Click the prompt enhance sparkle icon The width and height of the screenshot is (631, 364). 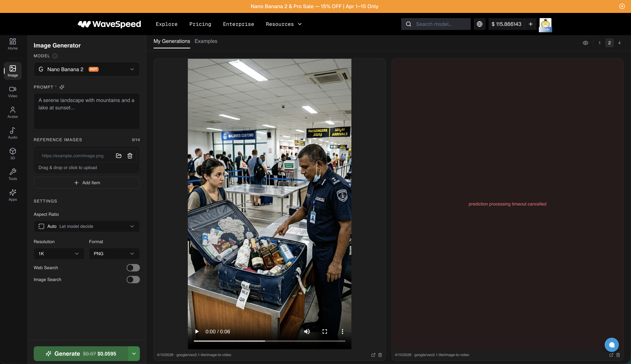point(62,87)
